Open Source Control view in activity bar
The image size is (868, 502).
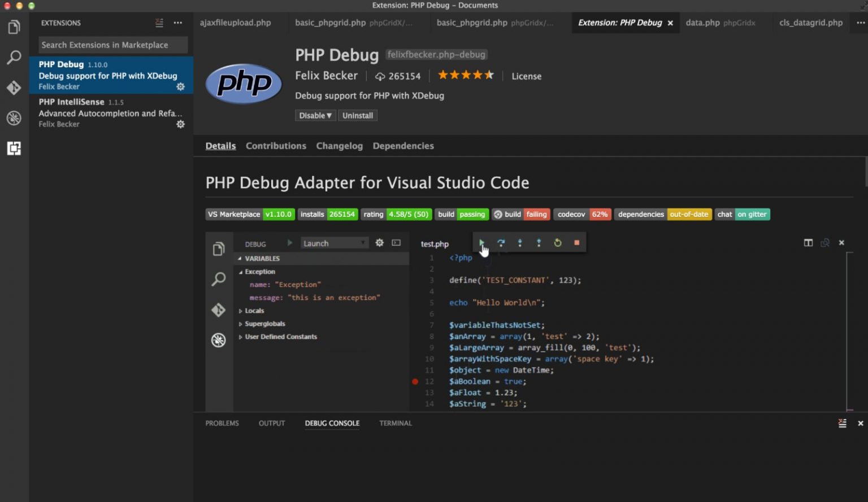[x=14, y=88]
